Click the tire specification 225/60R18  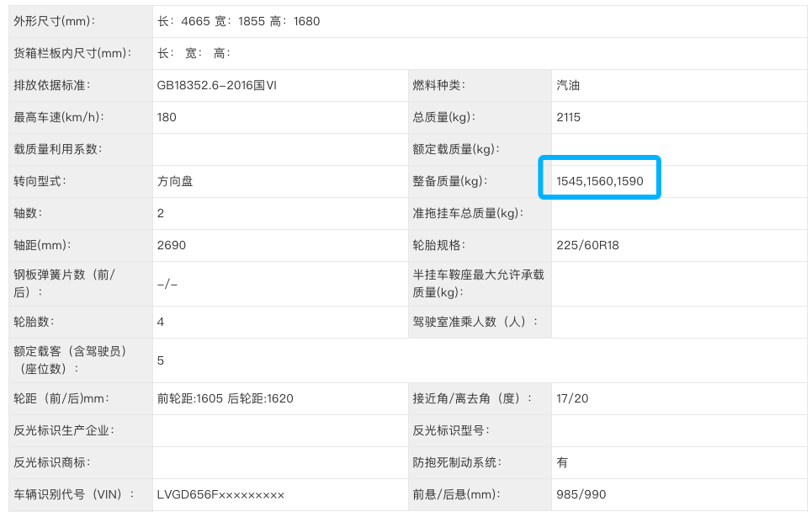(x=587, y=245)
